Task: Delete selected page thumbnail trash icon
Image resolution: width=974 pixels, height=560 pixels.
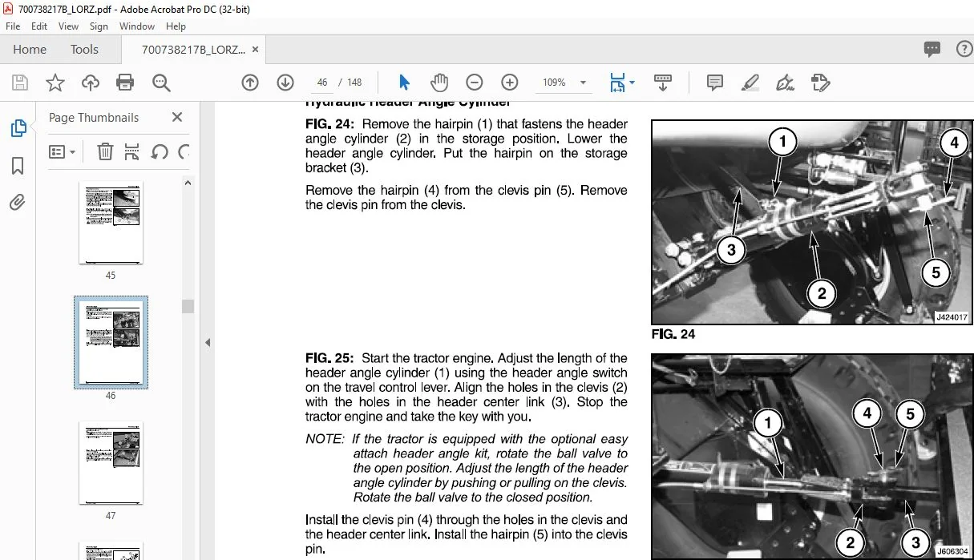Action: [105, 151]
